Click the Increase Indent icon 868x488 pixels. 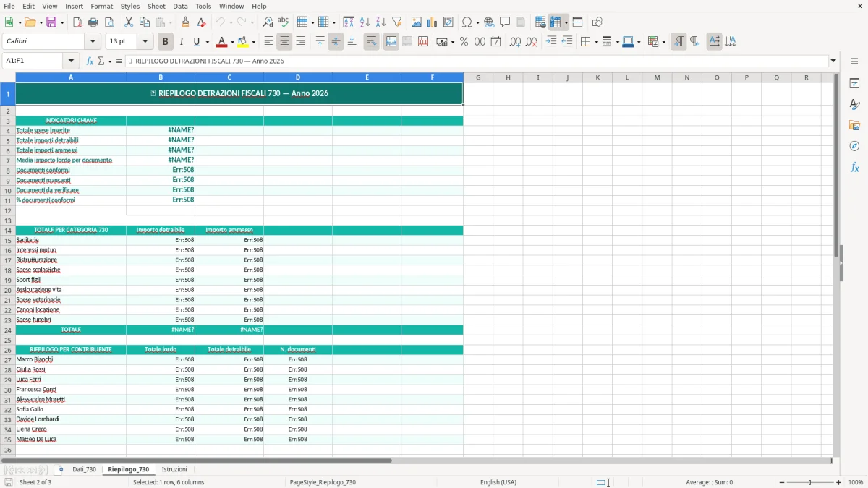[551, 42]
